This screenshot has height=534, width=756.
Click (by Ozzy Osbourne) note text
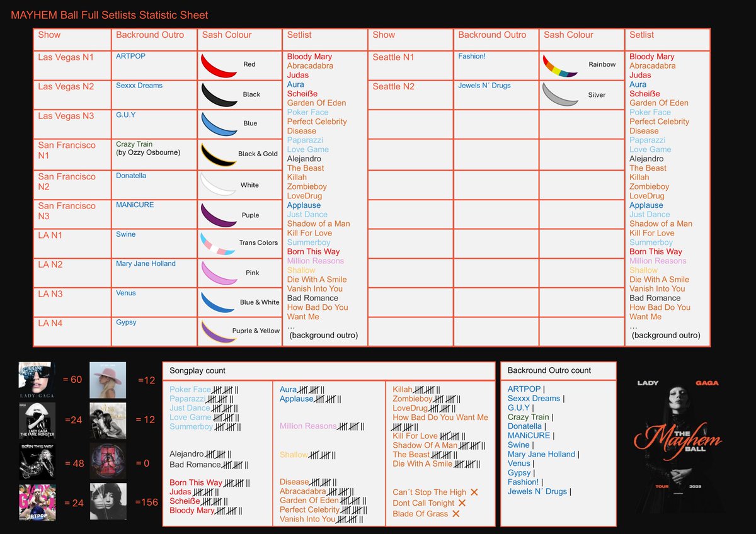tap(148, 152)
